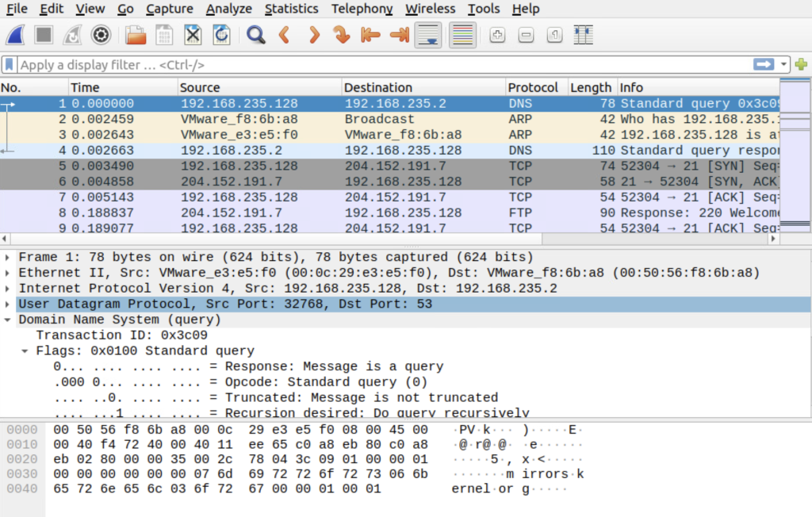Jump to the last packet
This screenshot has height=517, width=812.
pyautogui.click(x=400, y=35)
